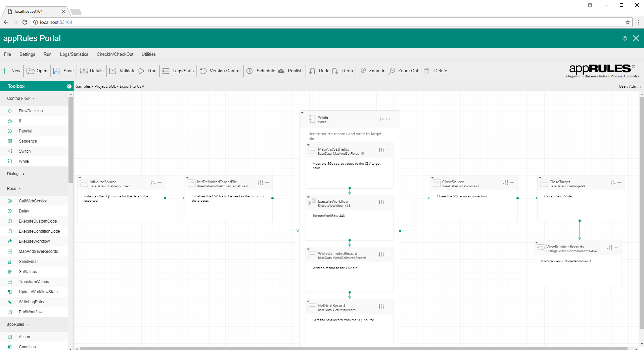Collapse the MapAndSetFields node triangle
644x350 pixels.
click(x=308, y=145)
